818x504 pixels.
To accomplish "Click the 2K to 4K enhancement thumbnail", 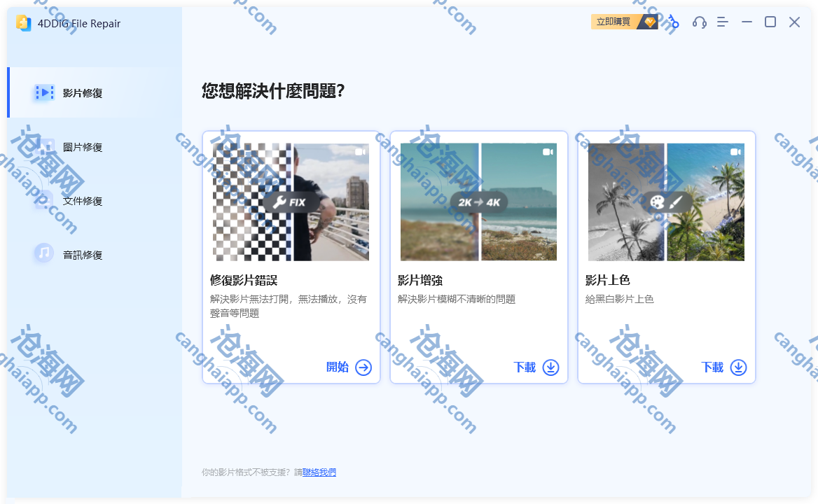I will (478, 202).
